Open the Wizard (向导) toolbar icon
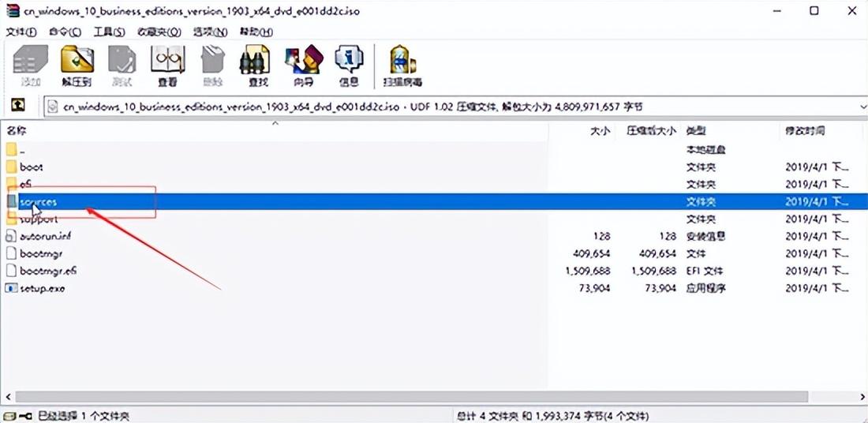This screenshot has height=423, width=868. [x=303, y=60]
